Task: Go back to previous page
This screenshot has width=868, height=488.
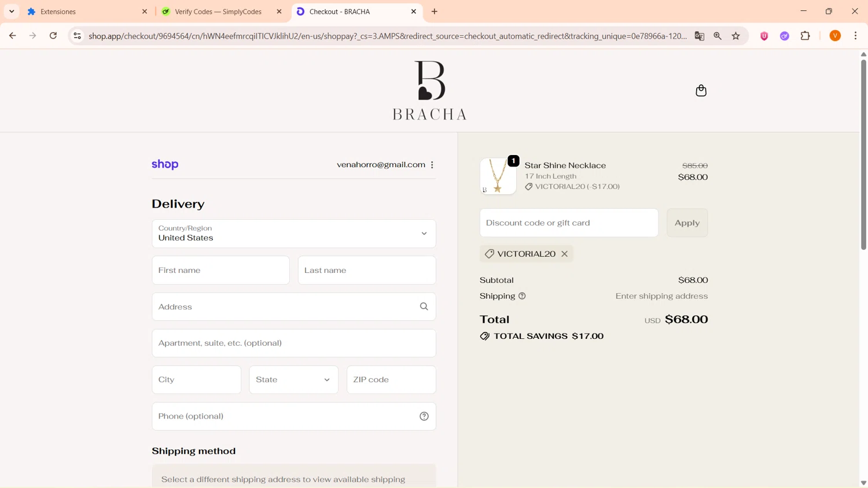Action: point(12,36)
